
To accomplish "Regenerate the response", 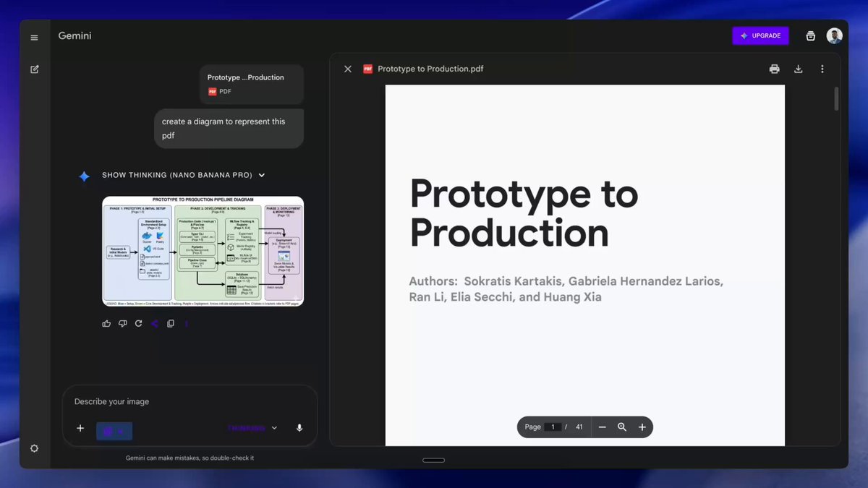I will 138,323.
